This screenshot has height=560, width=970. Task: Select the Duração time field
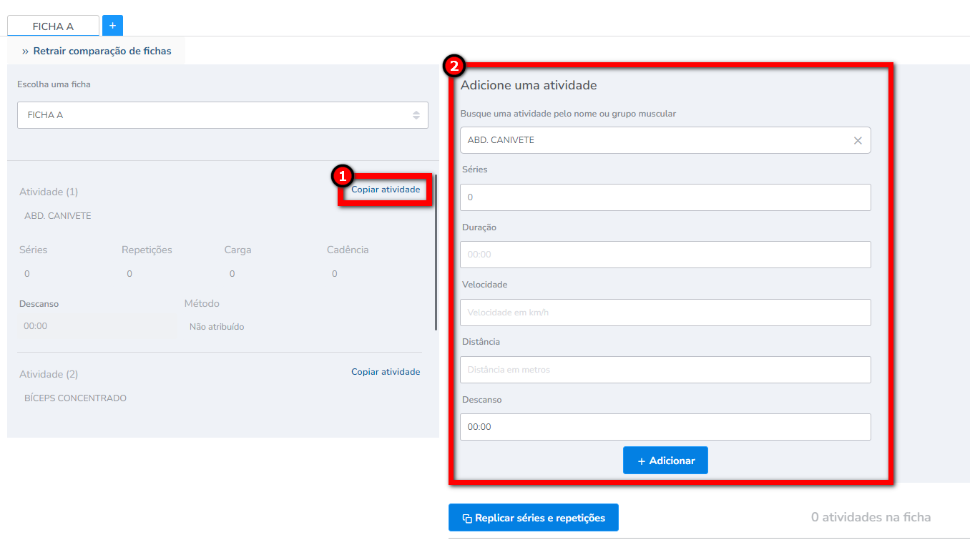coord(665,255)
